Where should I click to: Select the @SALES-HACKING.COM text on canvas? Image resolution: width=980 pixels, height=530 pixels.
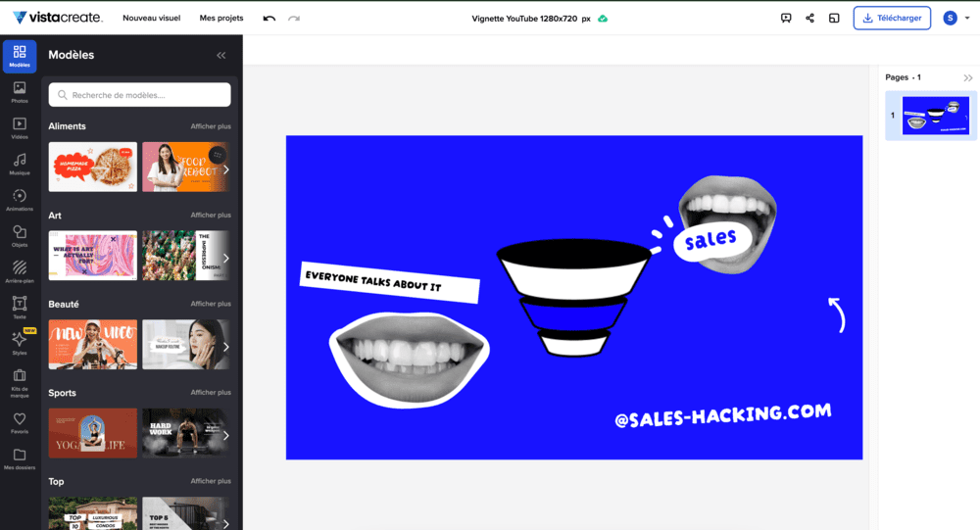723,415
